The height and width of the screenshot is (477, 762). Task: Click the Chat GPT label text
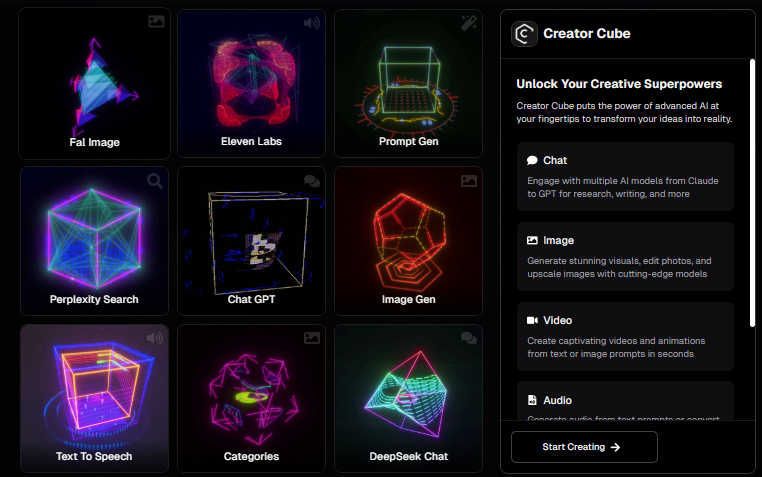pyautogui.click(x=251, y=299)
